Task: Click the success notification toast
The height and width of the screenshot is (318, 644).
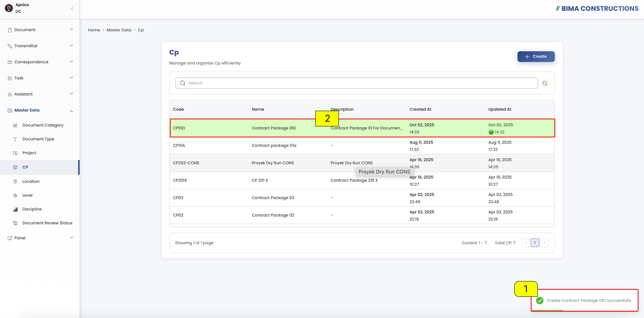Action: click(584, 300)
